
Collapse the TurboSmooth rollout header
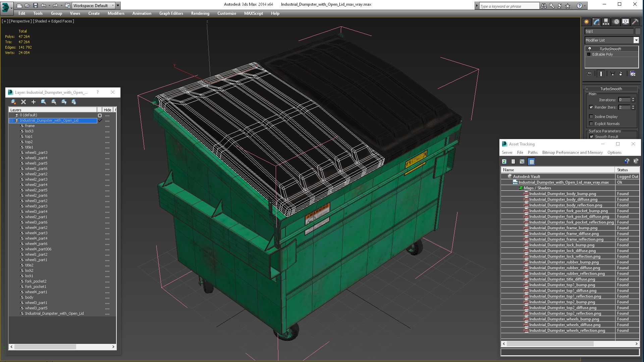click(611, 89)
